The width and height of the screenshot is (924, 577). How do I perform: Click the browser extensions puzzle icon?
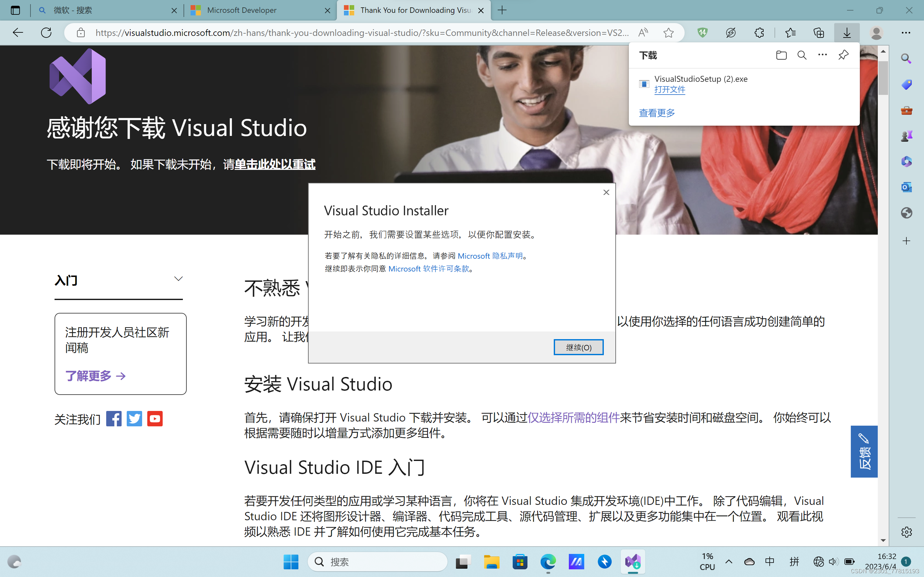759,32
